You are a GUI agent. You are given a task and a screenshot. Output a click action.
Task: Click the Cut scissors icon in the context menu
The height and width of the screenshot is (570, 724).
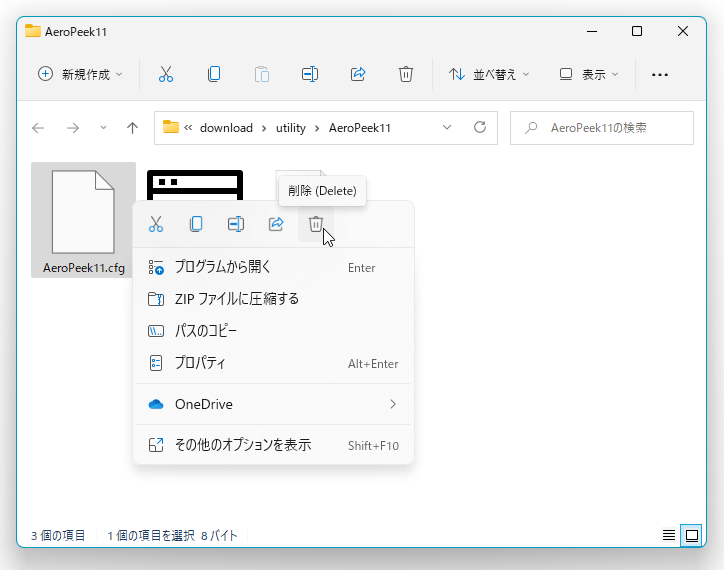coord(156,224)
